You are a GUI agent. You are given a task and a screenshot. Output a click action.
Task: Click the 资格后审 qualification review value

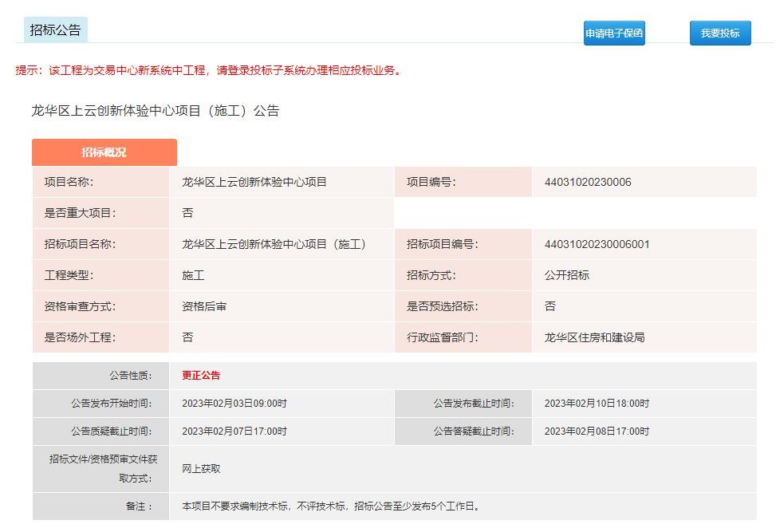tap(204, 306)
